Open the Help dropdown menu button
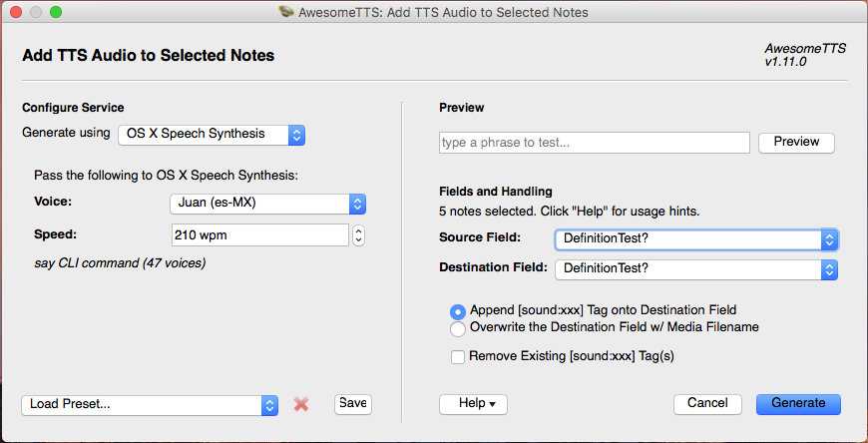 [473, 404]
